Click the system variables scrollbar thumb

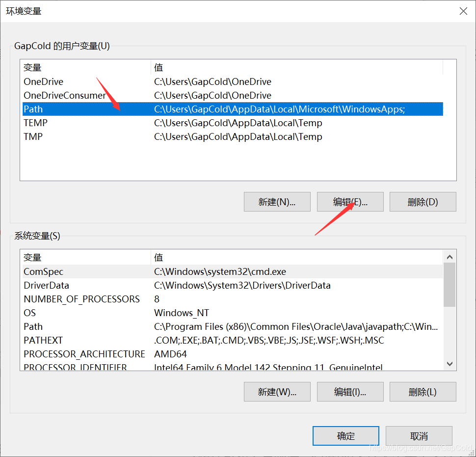[x=450, y=285]
